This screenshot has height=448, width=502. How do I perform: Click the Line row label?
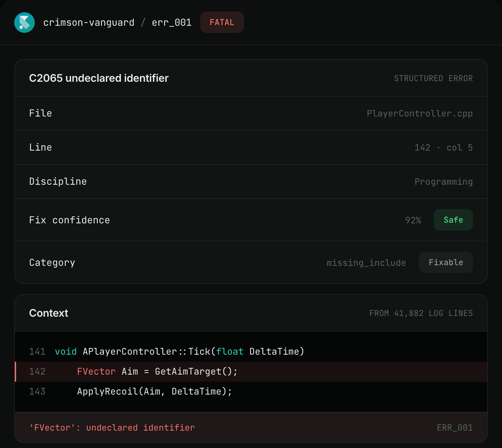pos(41,147)
